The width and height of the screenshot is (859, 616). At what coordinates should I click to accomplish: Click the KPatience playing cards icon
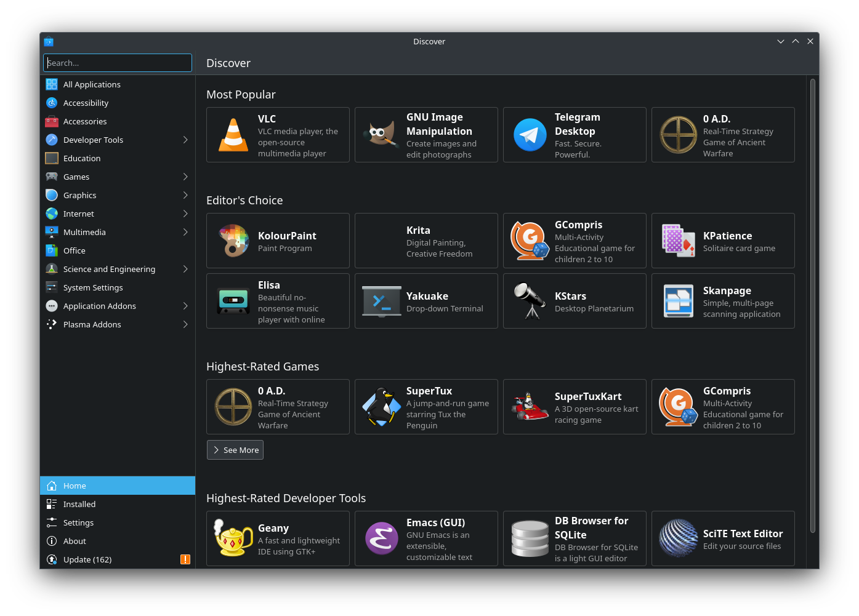click(x=679, y=241)
